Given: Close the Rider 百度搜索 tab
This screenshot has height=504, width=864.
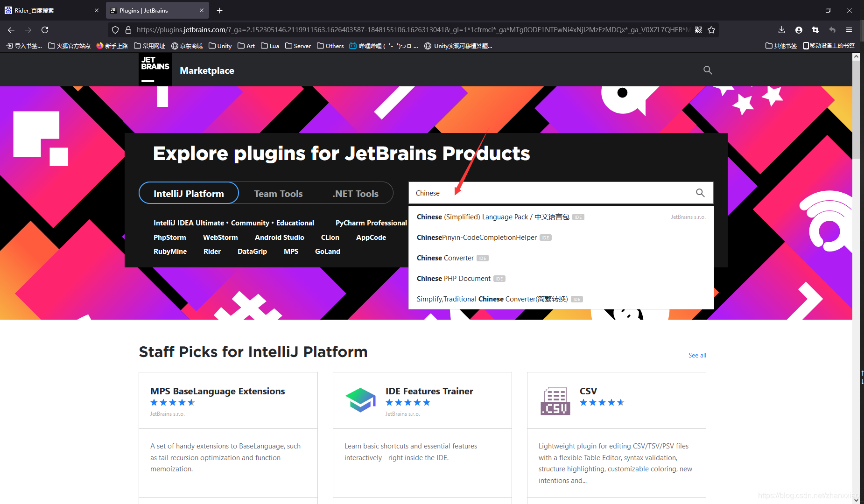Looking at the screenshot, I should pyautogui.click(x=97, y=10).
